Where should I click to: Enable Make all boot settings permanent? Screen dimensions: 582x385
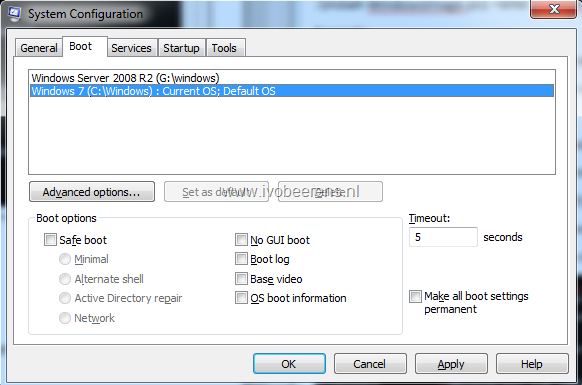(x=415, y=296)
